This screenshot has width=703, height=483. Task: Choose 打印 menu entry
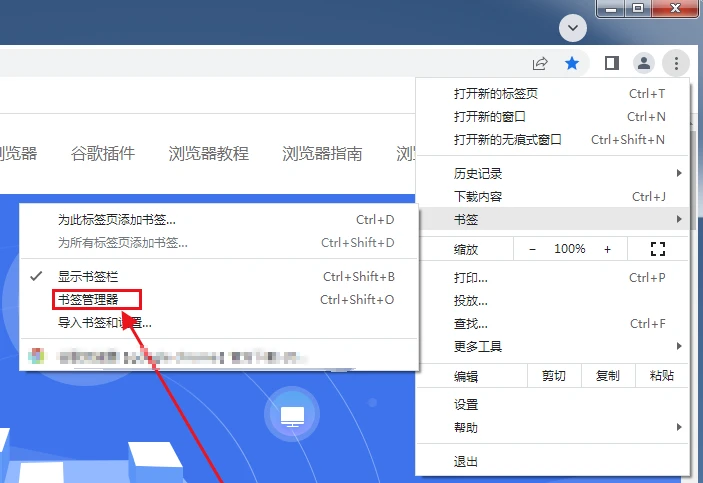552,278
